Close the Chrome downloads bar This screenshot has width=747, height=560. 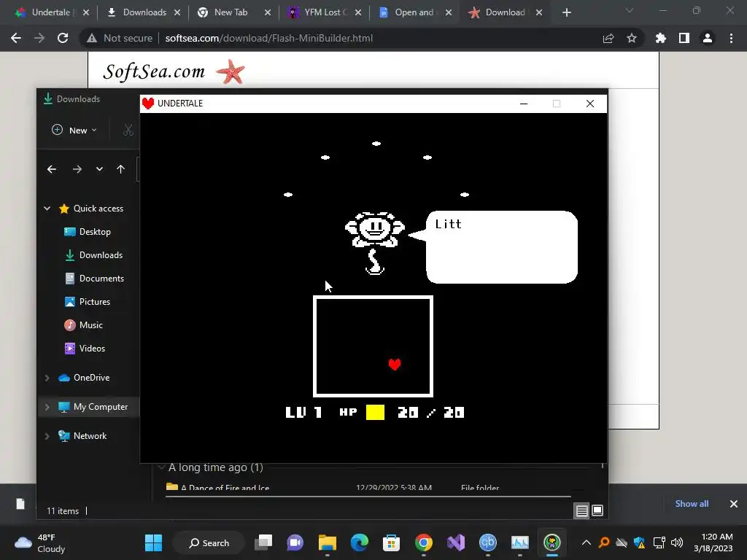click(x=734, y=504)
